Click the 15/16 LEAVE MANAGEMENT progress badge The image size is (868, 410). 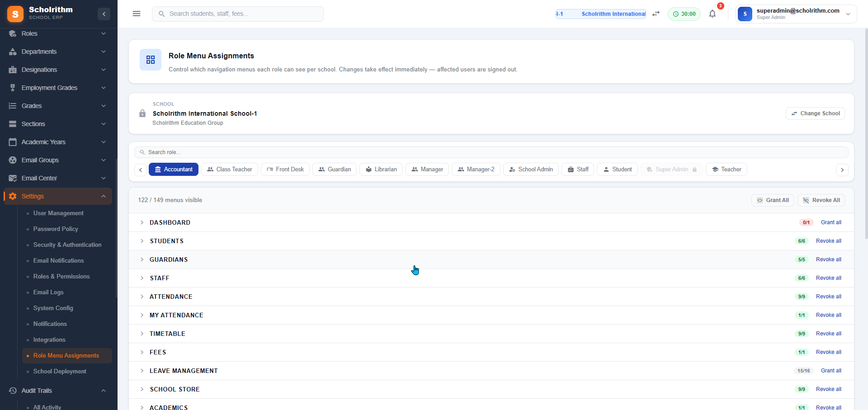click(804, 371)
